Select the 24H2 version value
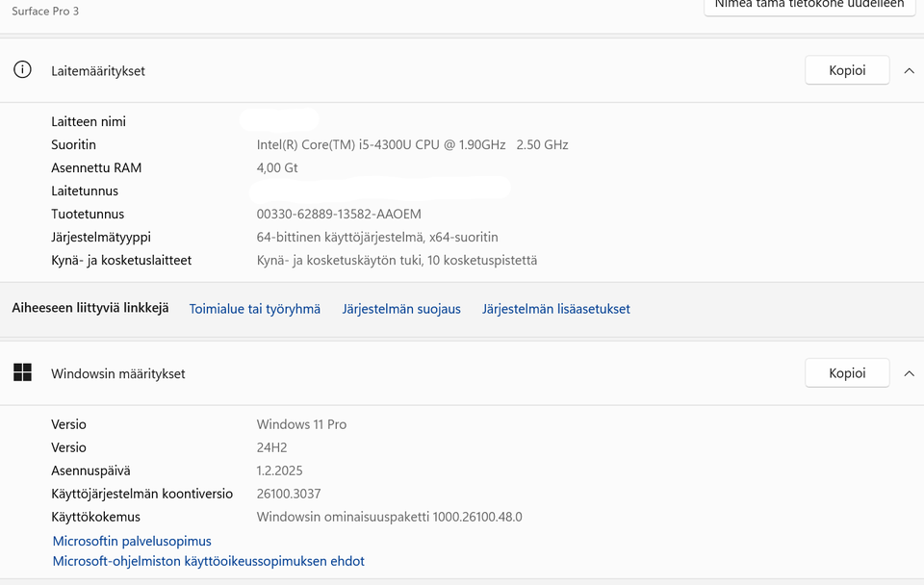Image resolution: width=924 pixels, height=585 pixels. (x=271, y=447)
